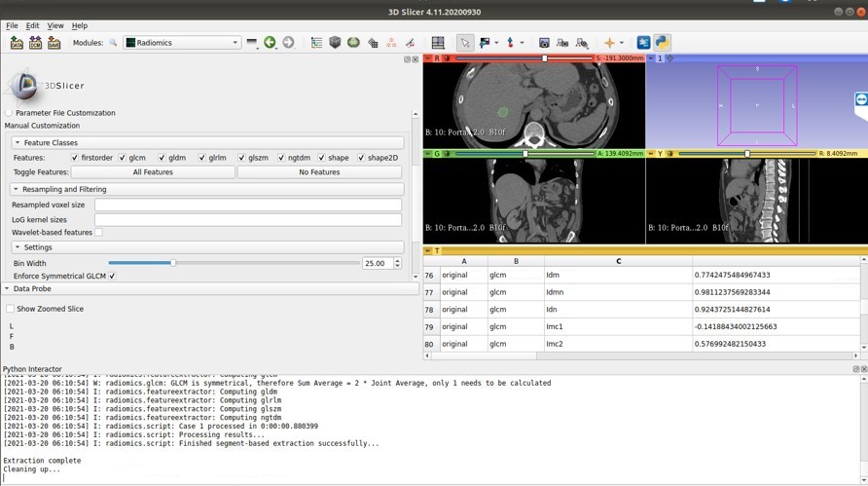The height and width of the screenshot is (486, 868).
Task: Click the 3D view center icon
Action: click(x=669, y=58)
